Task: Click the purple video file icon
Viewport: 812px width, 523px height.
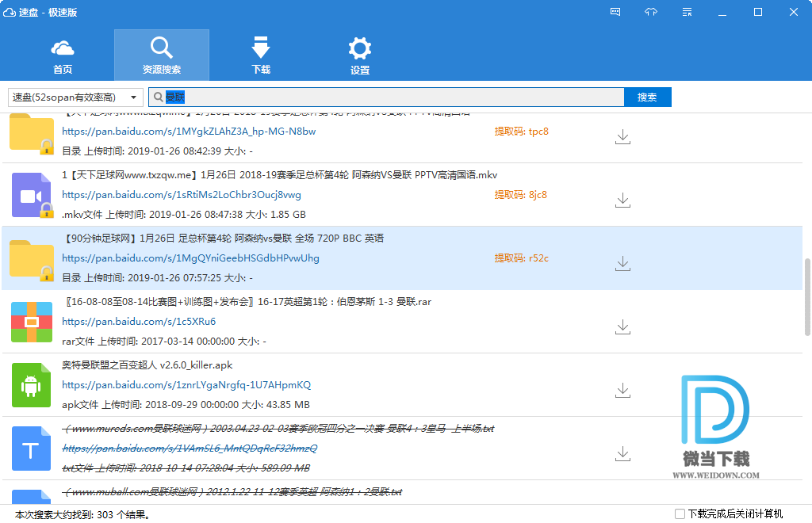Action: pyautogui.click(x=31, y=195)
